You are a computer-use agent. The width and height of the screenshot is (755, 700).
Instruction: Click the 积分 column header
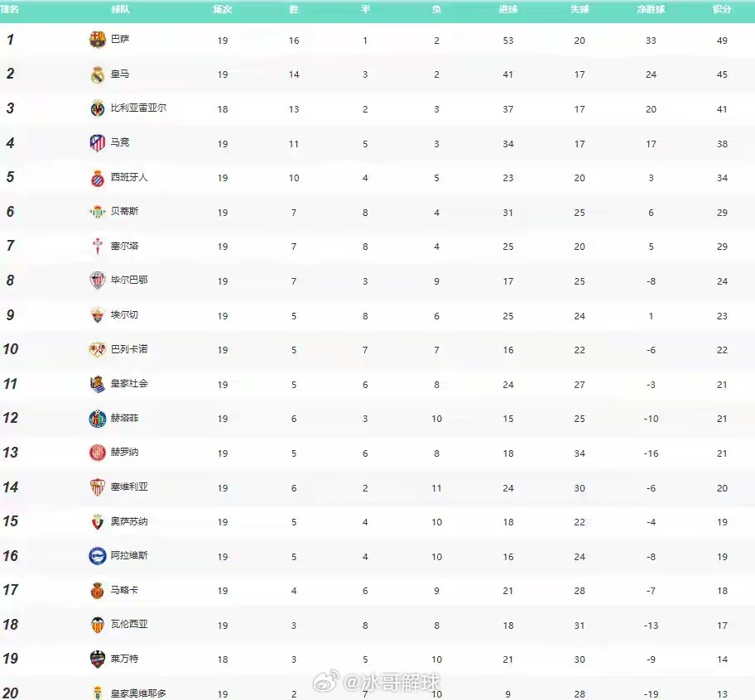point(722,9)
